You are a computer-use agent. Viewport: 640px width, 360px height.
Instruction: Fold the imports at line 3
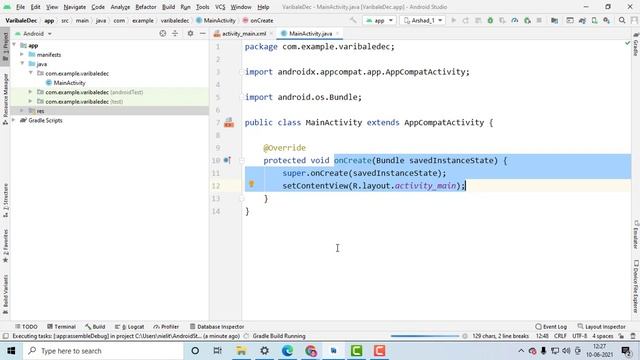242,72
